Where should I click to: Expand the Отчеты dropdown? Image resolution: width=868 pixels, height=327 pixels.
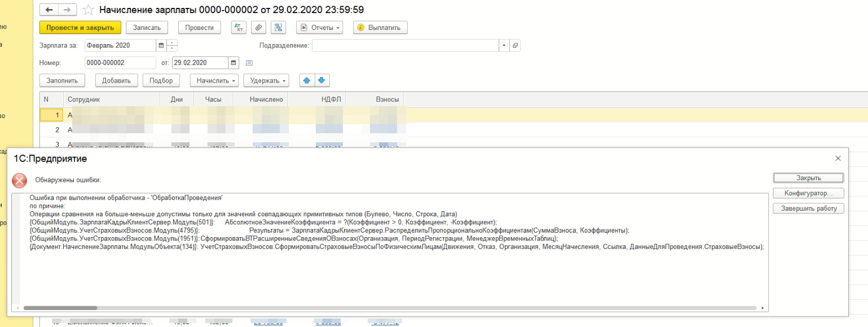[x=320, y=28]
